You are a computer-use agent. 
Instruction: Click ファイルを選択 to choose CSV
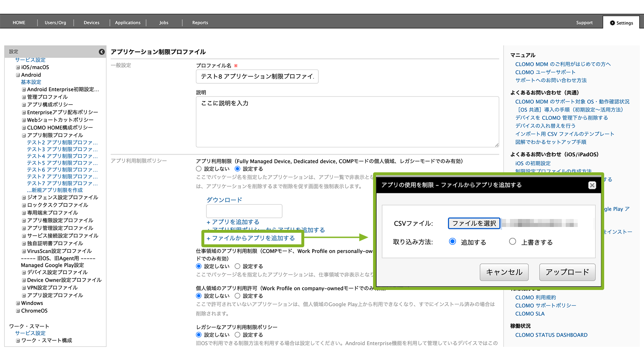point(474,223)
